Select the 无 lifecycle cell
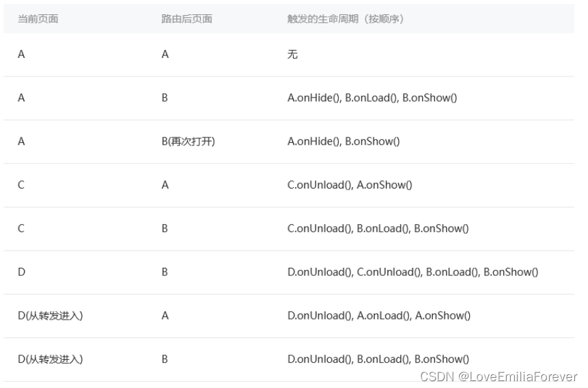The width and height of the screenshot is (588, 388). click(x=292, y=55)
